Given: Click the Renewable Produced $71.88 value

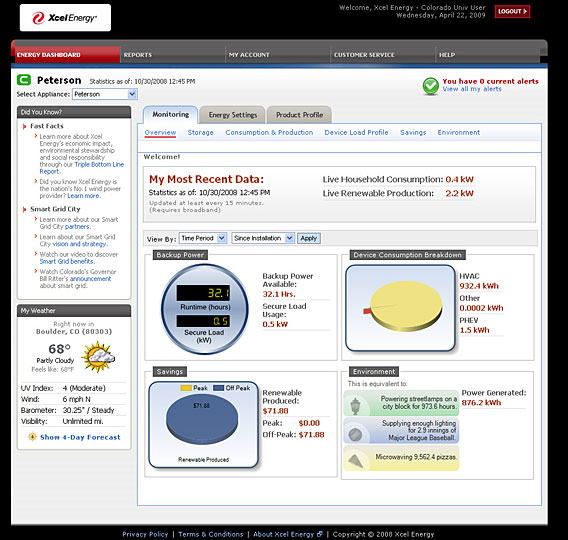Looking at the screenshot, I should click(275, 411).
